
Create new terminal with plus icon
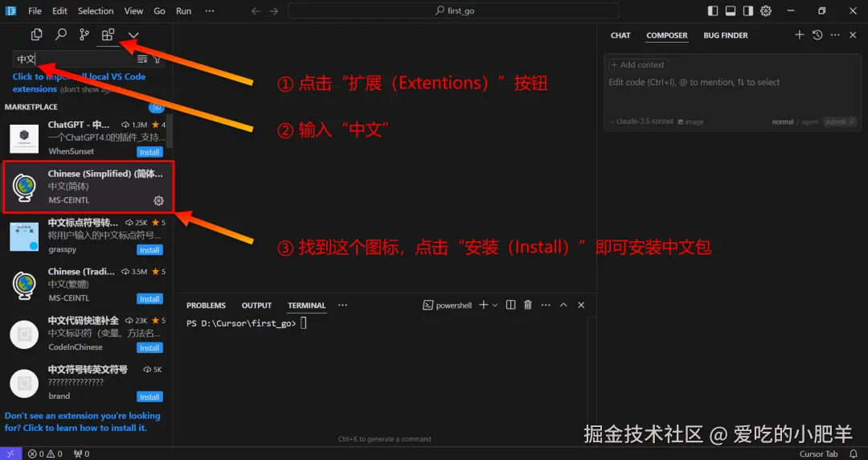point(483,305)
